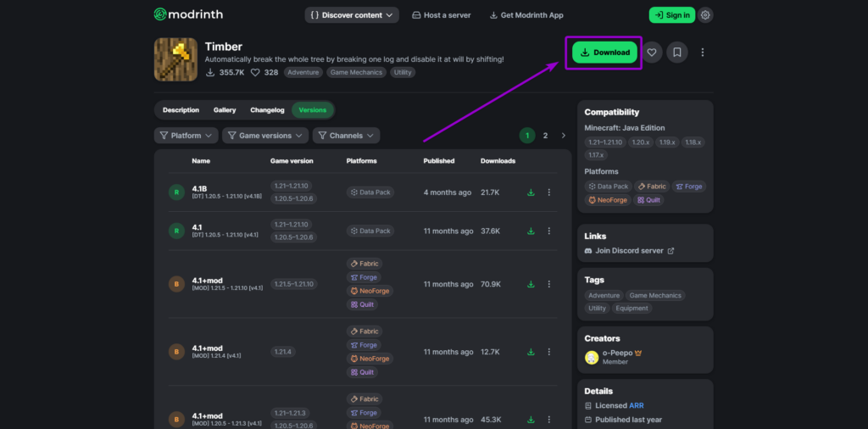
Task: Switch to the Changelog tab
Action: pyautogui.click(x=267, y=110)
